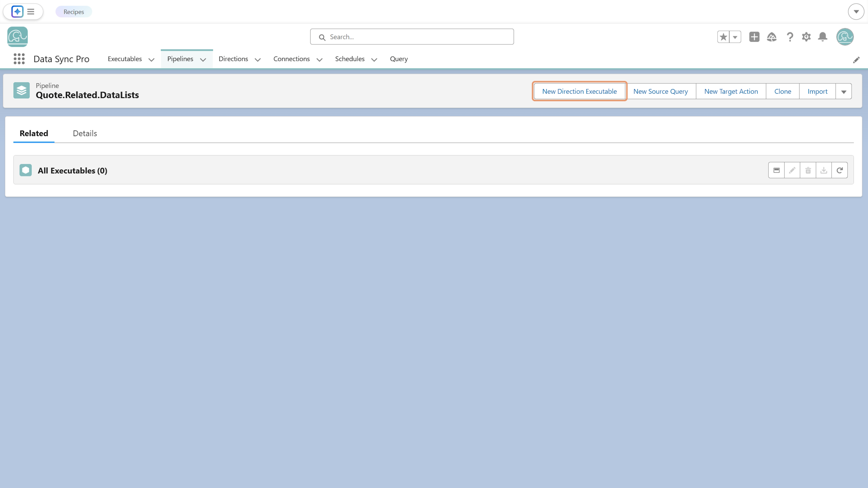
Task: Refresh the All Executables list
Action: pyautogui.click(x=839, y=170)
